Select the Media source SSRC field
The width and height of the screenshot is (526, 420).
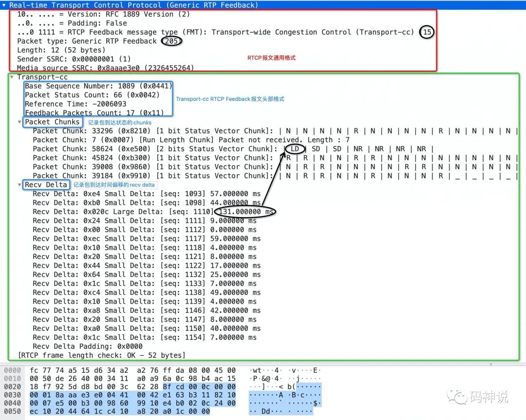pos(105,68)
